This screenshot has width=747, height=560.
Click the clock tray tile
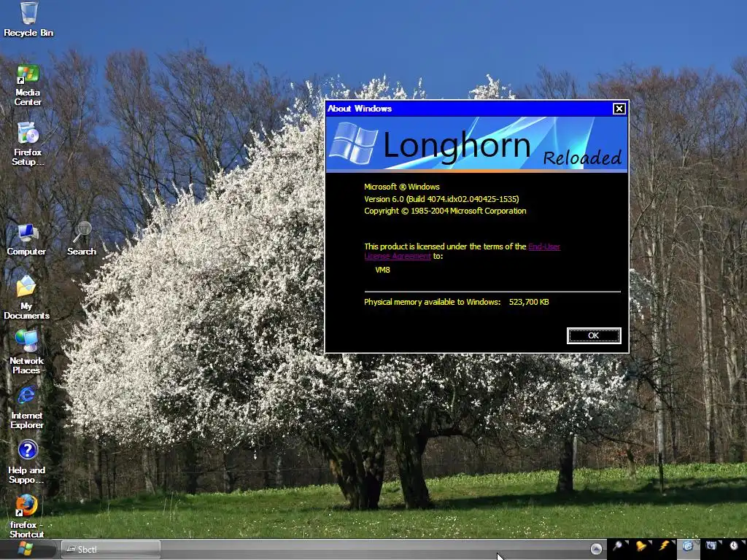click(x=734, y=547)
